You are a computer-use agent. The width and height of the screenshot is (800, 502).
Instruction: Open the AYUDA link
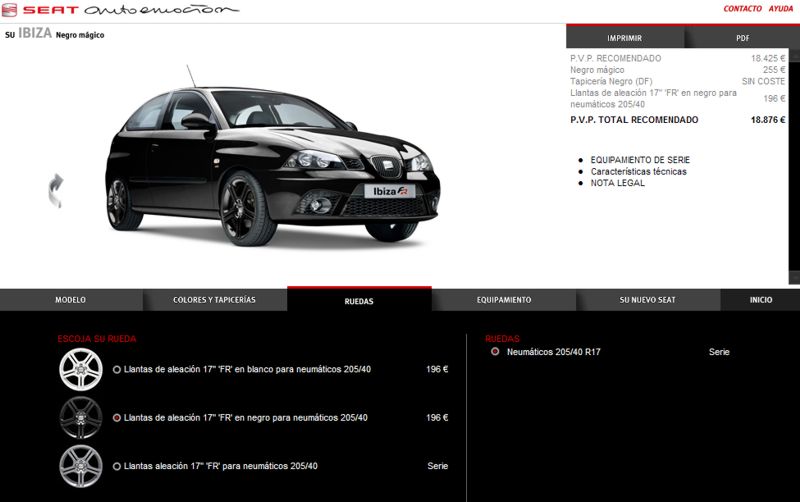(781, 9)
